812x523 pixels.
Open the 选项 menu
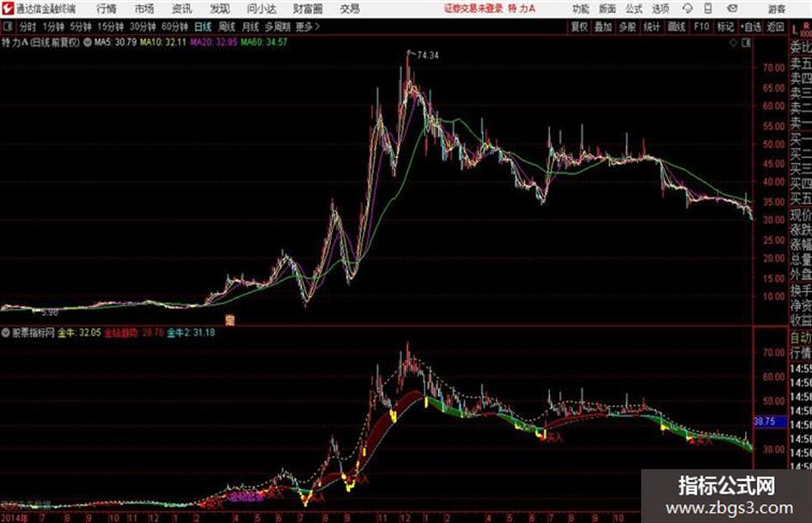(x=661, y=9)
